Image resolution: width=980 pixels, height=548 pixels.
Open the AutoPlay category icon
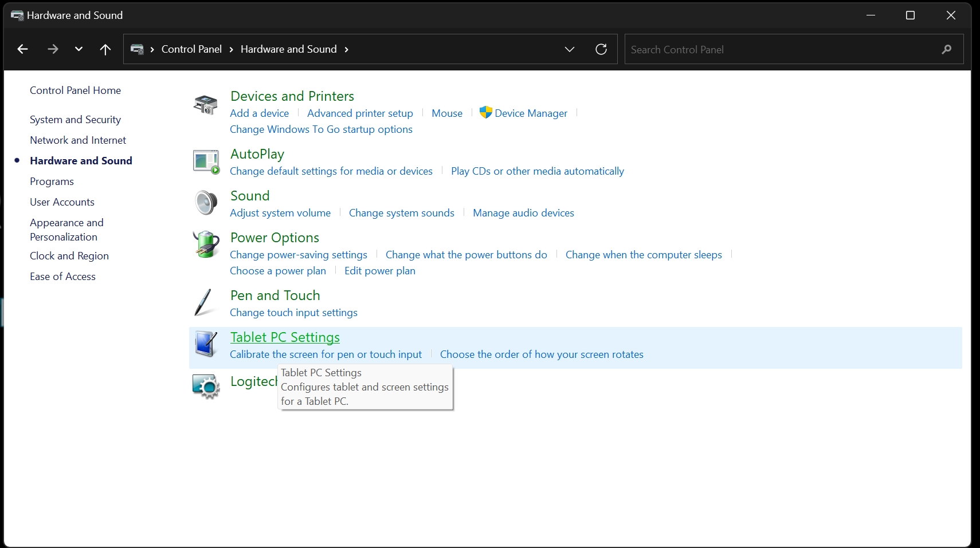[206, 162]
